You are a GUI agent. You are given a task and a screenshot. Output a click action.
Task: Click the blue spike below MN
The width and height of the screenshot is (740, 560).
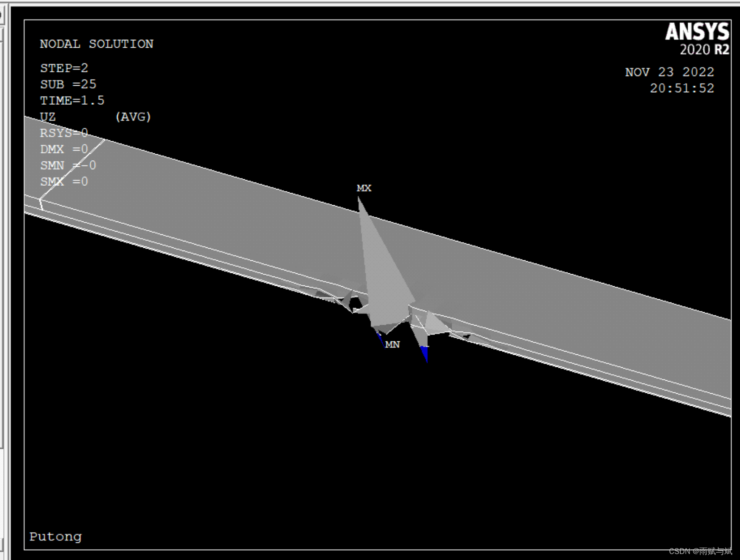(424, 354)
